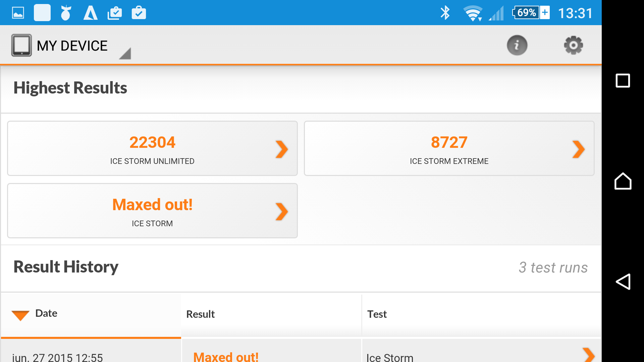
Task: Expand the MY DEVICE dropdown triangle
Action: [125, 54]
